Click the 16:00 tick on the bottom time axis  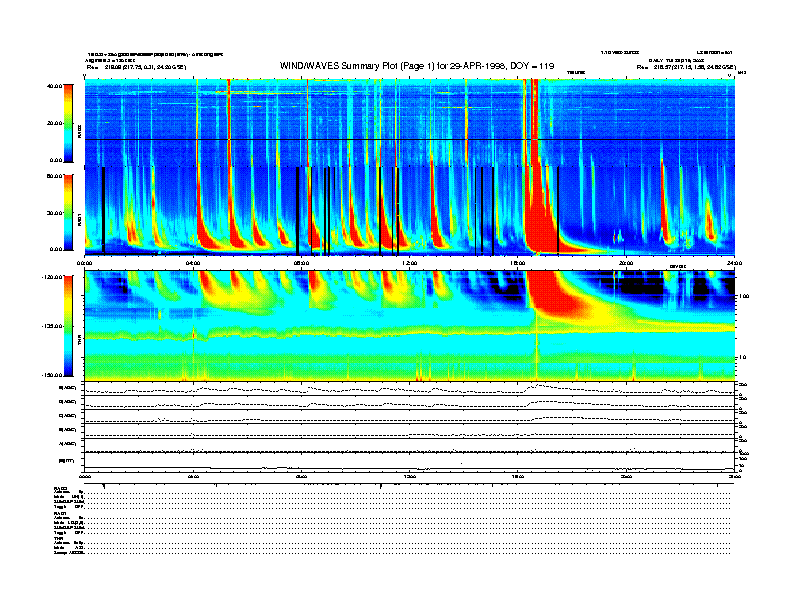(517, 478)
